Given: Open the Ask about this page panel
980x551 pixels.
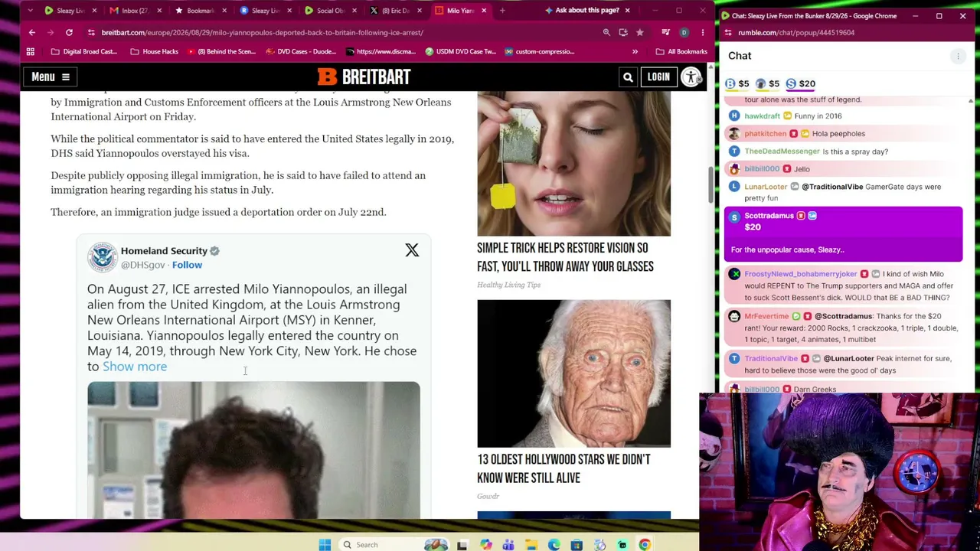Looking at the screenshot, I should 582,10.
